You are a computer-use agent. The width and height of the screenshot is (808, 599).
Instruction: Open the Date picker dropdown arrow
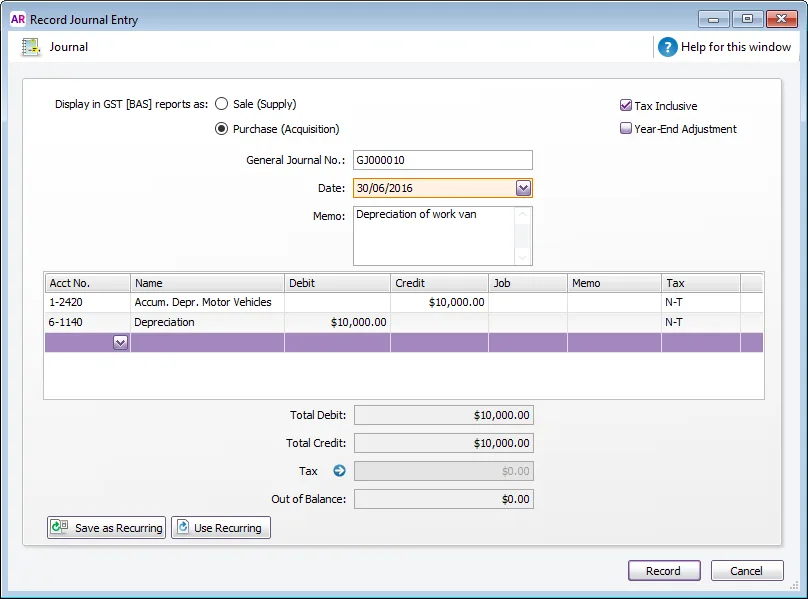coord(523,188)
